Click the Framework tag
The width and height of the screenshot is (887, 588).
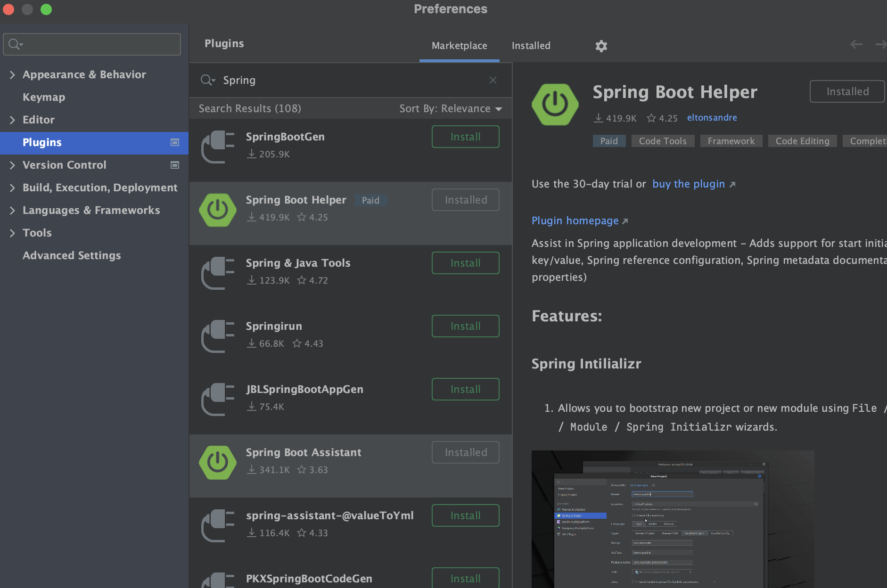point(731,141)
